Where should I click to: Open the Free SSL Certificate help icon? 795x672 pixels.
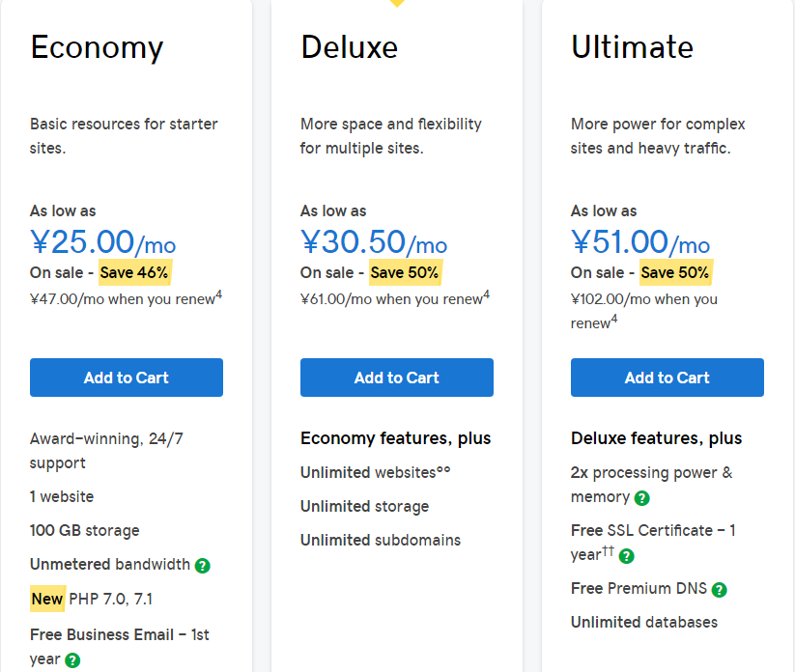(627, 556)
